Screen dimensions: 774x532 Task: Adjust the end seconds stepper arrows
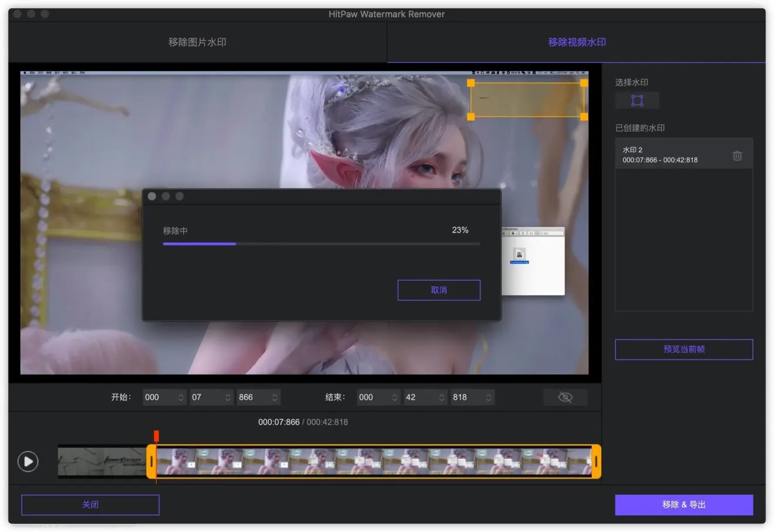click(442, 398)
